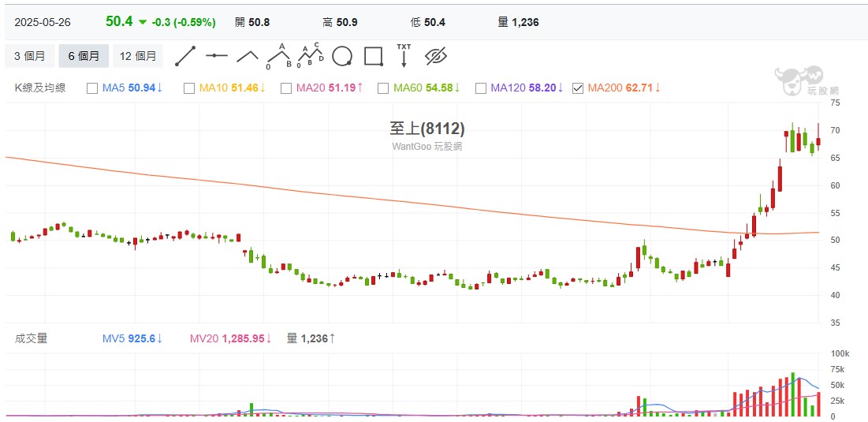Image resolution: width=868 pixels, height=422 pixels.
Task: Select the 6 個月 range button
Action: point(84,56)
